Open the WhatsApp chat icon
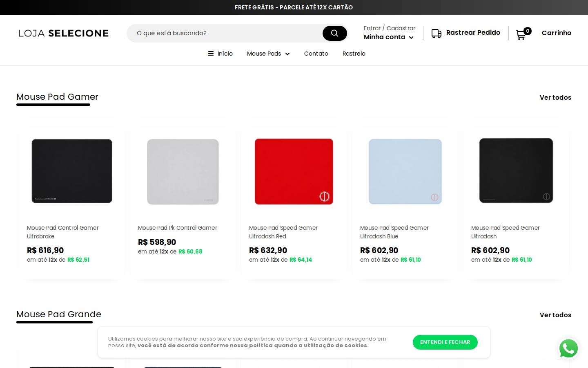Viewport: 588px width, 368px height. click(x=568, y=349)
